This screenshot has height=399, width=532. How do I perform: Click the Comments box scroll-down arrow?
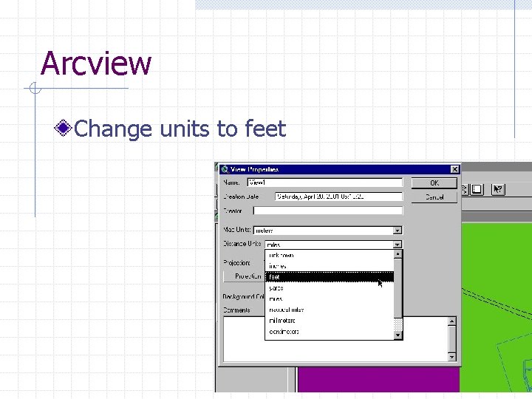452,357
